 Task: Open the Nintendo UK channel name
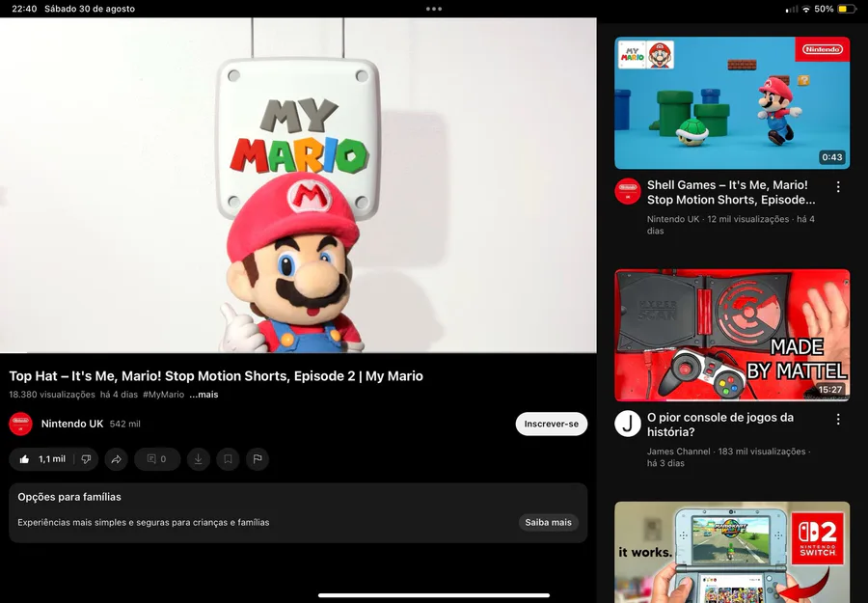click(x=72, y=425)
